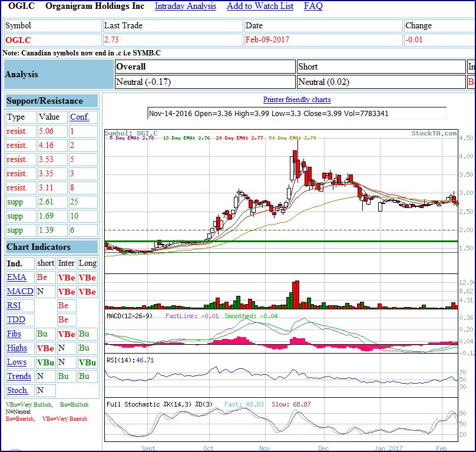The image size is (476, 452).
Task: Open the Fibs indicator details
Action: pos(15,334)
